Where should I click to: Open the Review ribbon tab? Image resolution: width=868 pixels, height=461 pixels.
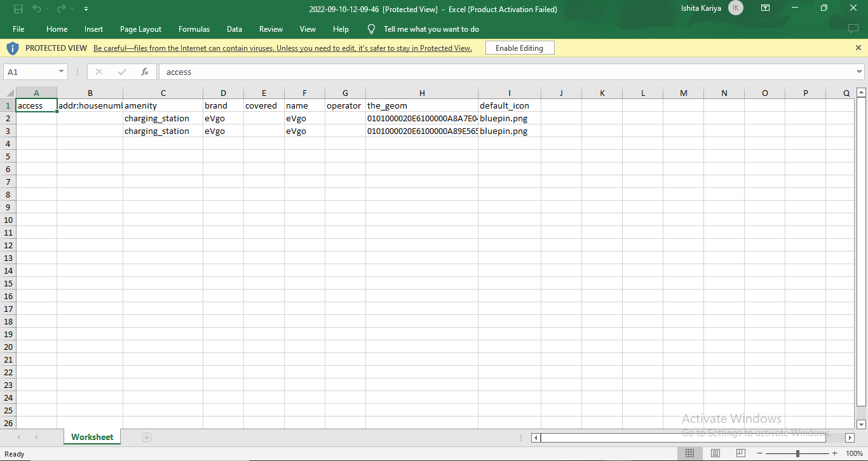coord(271,29)
